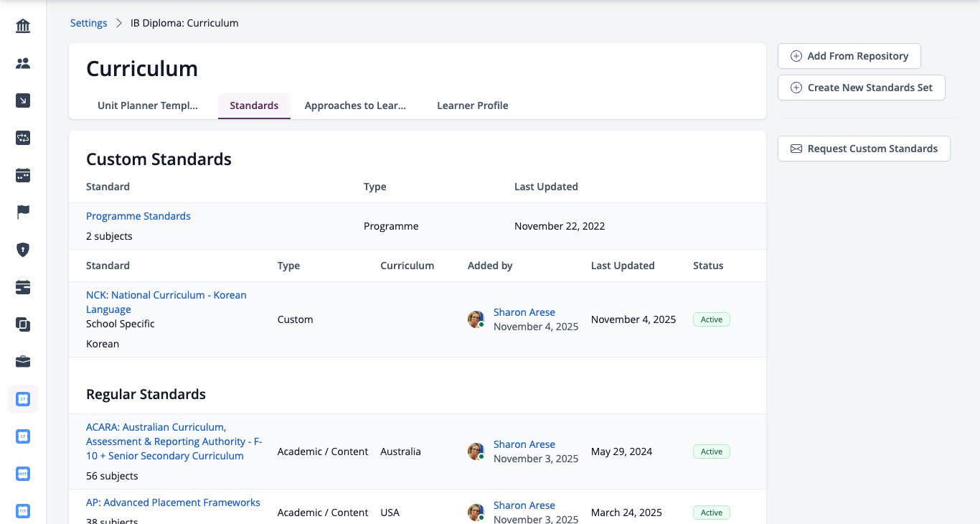Open the school building icon in sidebar
Image resolution: width=980 pixels, height=524 pixels.
pos(23,27)
